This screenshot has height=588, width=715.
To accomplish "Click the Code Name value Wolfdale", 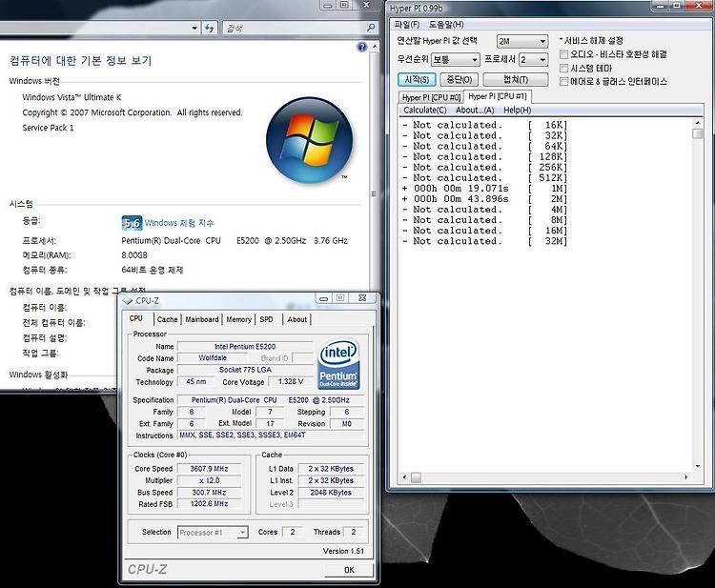I will pyautogui.click(x=213, y=357).
